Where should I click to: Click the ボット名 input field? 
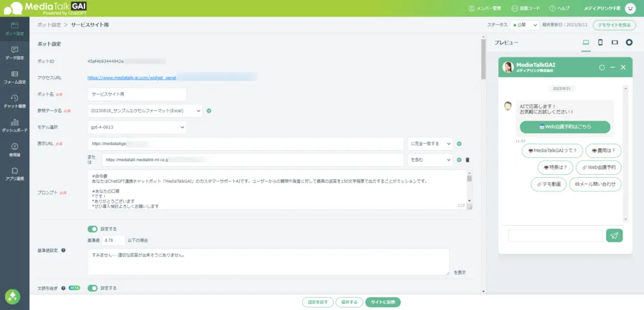point(137,94)
